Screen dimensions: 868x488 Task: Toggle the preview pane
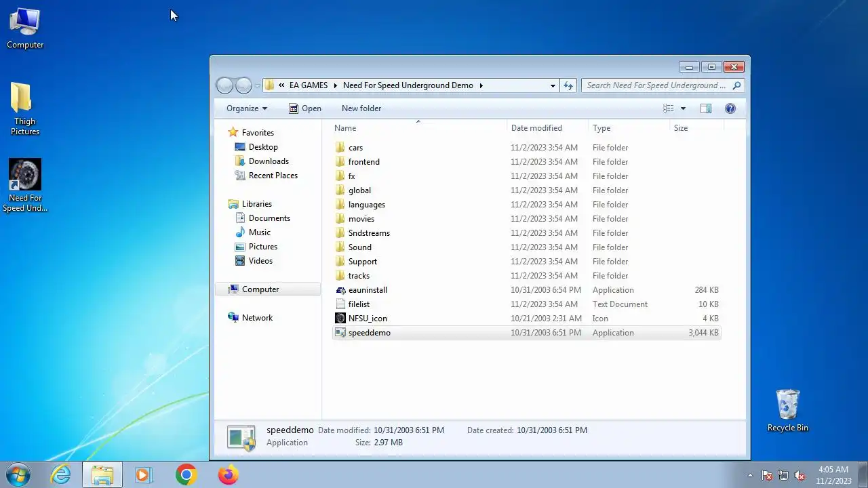tap(705, 108)
